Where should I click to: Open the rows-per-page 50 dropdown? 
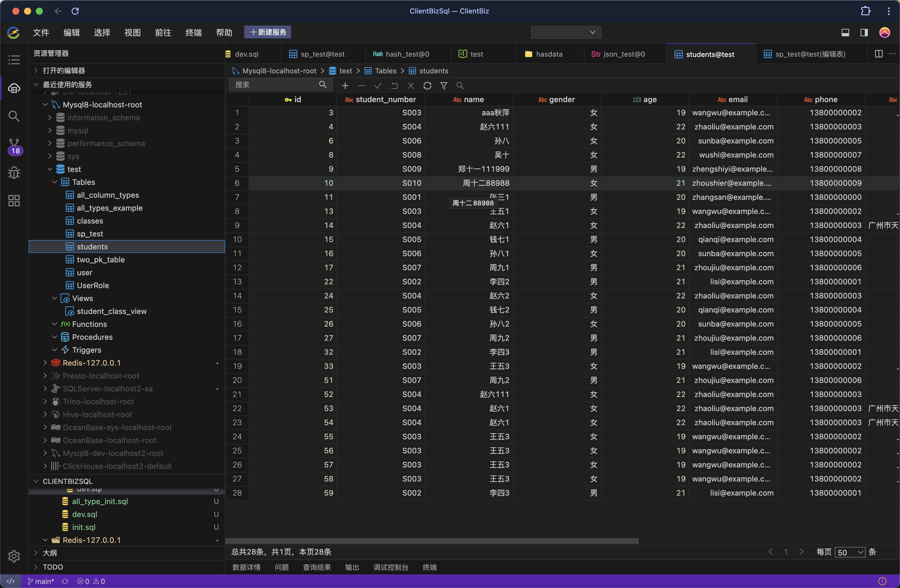850,552
